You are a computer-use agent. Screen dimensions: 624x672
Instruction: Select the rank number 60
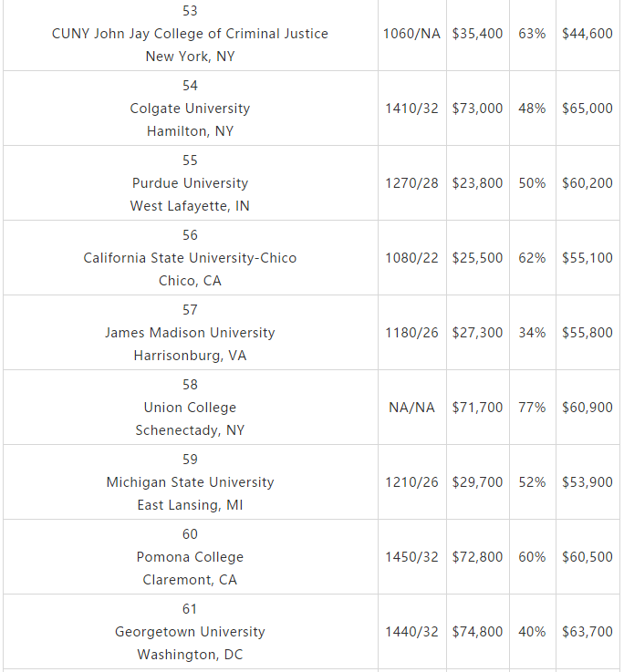coord(190,534)
